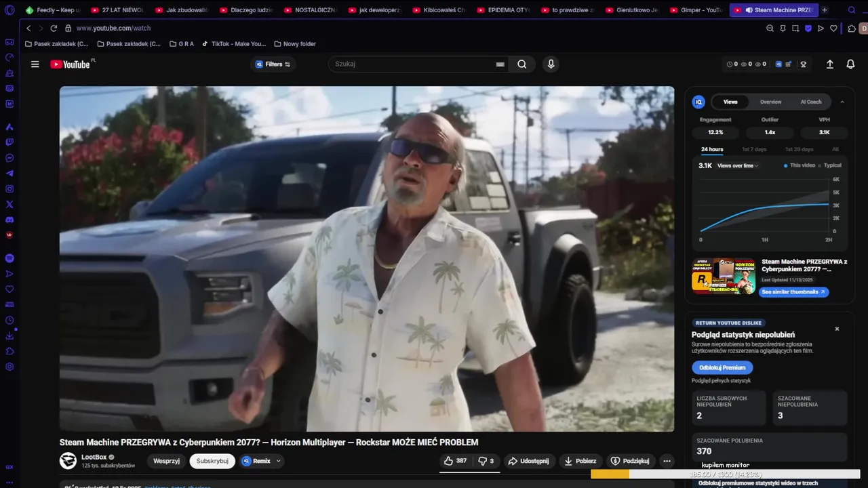Screen dimensions: 868x488
Task: Click the Wesprzyj button
Action: point(166,461)
